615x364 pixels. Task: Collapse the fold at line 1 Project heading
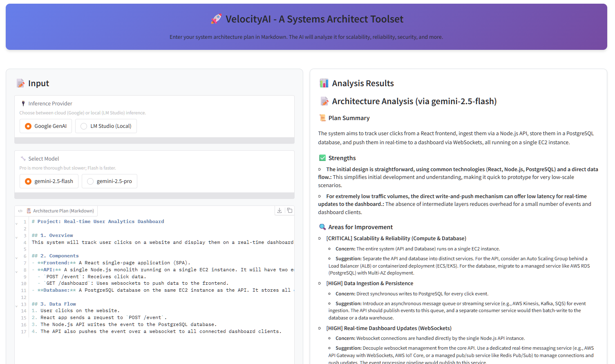(x=16, y=224)
